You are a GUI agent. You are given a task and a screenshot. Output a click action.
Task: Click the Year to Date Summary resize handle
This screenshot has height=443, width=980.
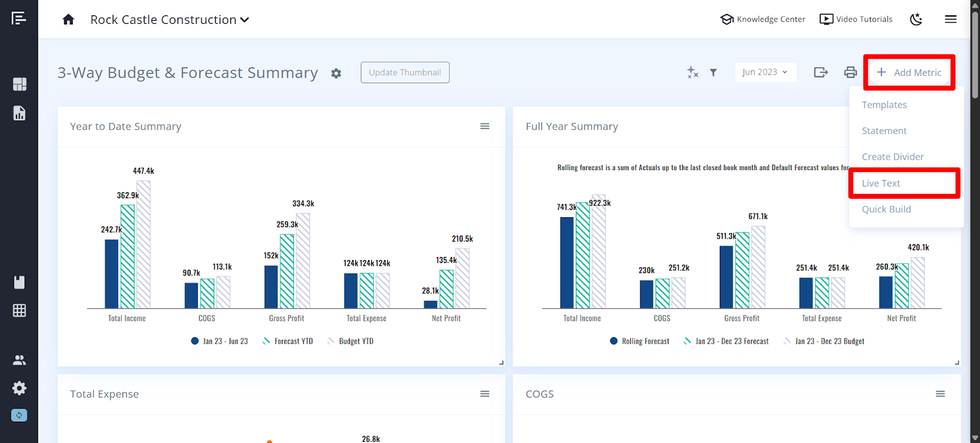[x=501, y=363]
